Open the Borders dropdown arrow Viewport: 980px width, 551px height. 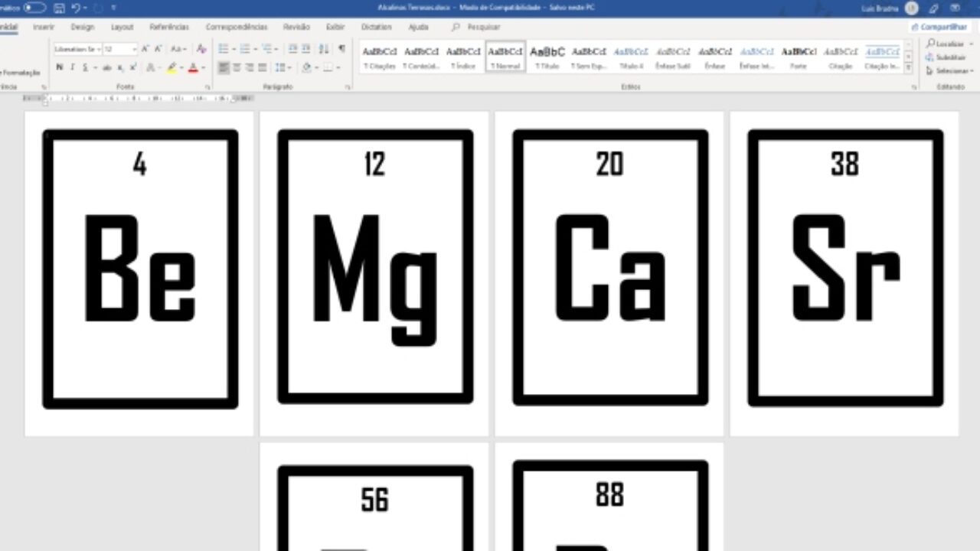coord(338,67)
